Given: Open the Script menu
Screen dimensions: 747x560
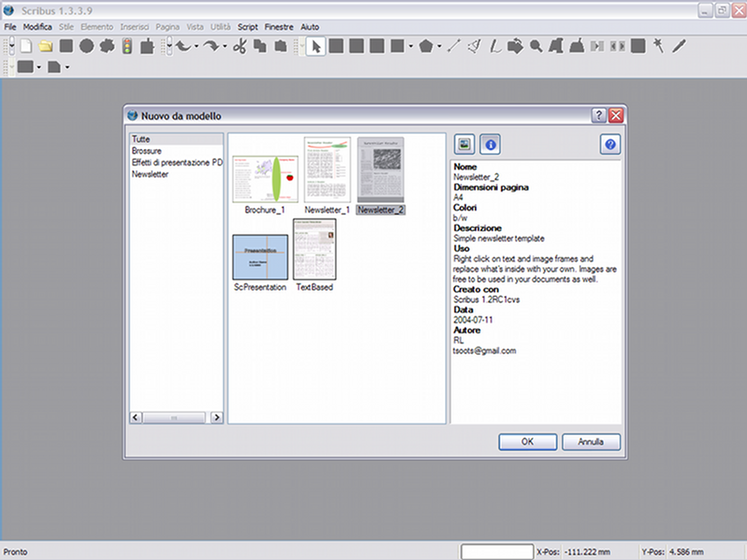Looking at the screenshot, I should click(x=248, y=27).
